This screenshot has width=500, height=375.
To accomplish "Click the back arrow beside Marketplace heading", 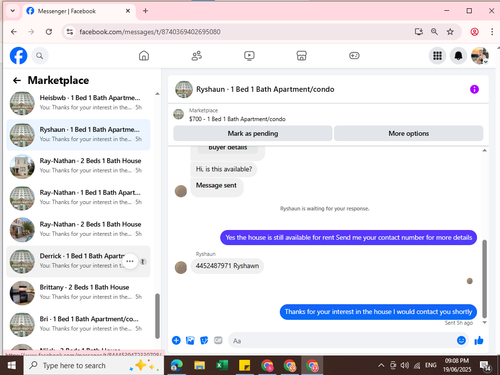I will click(x=17, y=80).
